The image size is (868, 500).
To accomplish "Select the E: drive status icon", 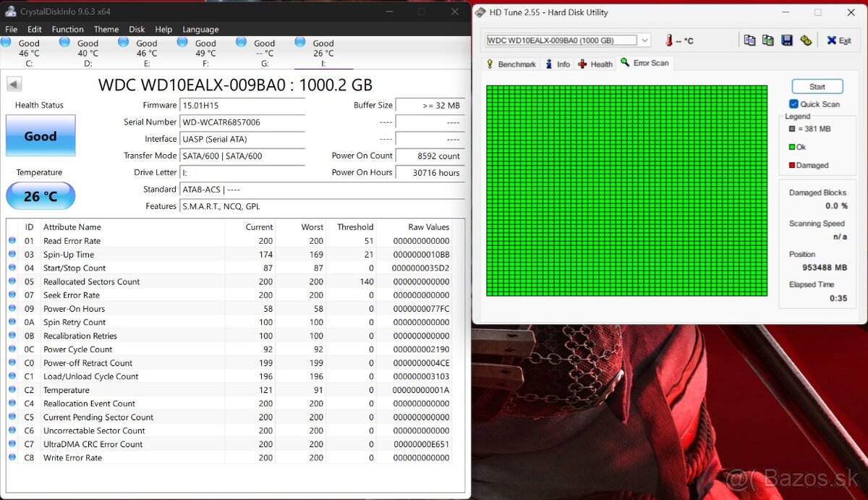I will (x=124, y=42).
